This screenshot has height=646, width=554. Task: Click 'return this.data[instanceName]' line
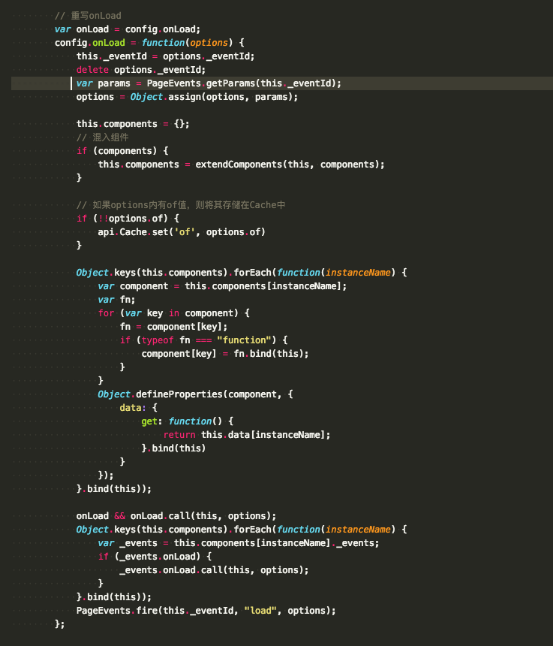coord(247,435)
